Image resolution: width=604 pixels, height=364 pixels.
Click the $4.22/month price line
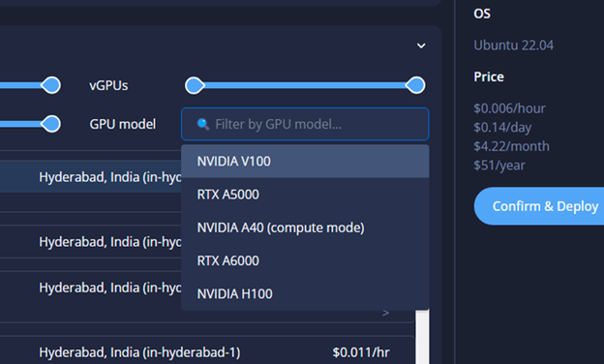(511, 146)
